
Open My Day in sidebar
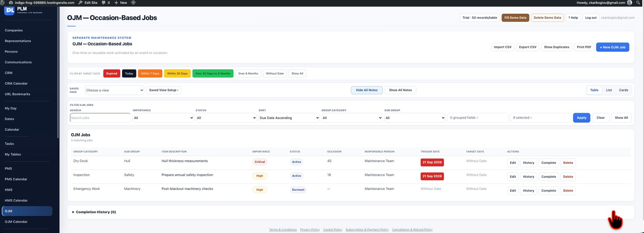pos(10,108)
